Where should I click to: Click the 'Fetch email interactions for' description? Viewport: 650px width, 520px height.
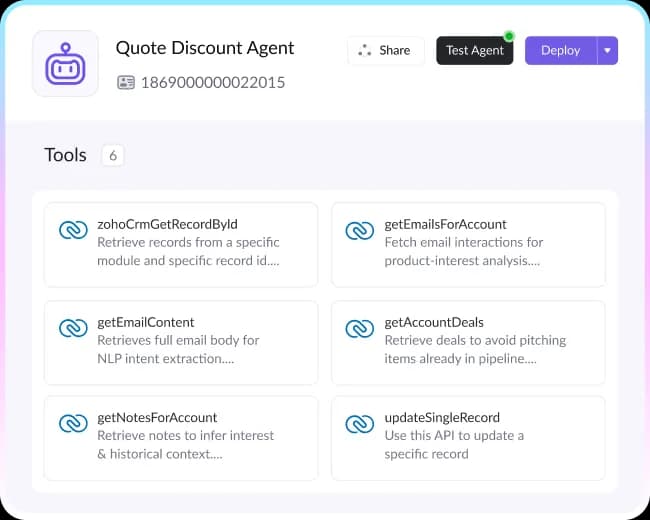pos(464,242)
